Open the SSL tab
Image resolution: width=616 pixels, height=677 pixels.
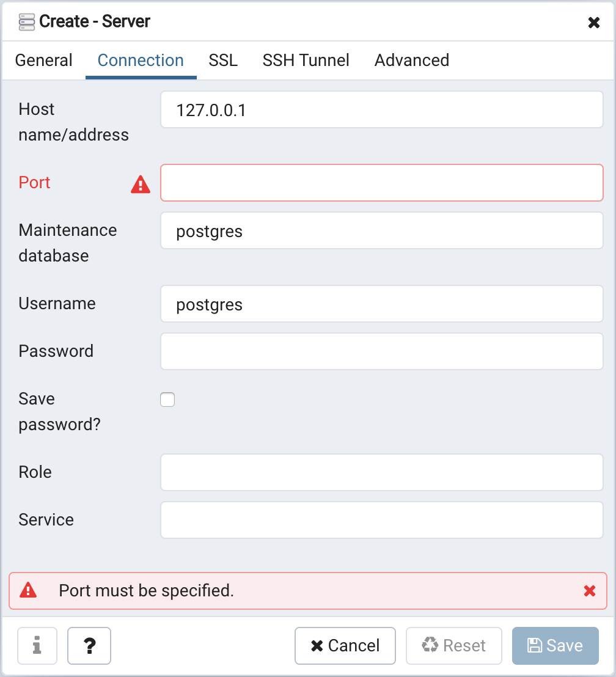(x=223, y=60)
